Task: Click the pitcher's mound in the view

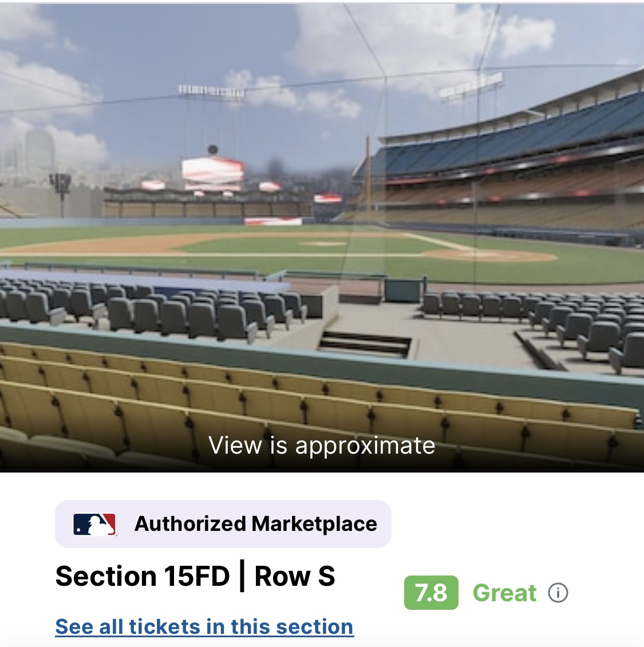Action: tap(323, 244)
